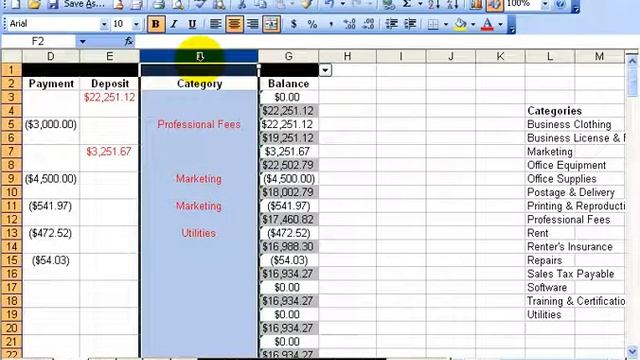This screenshot has width=640, height=360.
Task: Open the 100% zoom dropdown
Action: (x=545, y=4)
